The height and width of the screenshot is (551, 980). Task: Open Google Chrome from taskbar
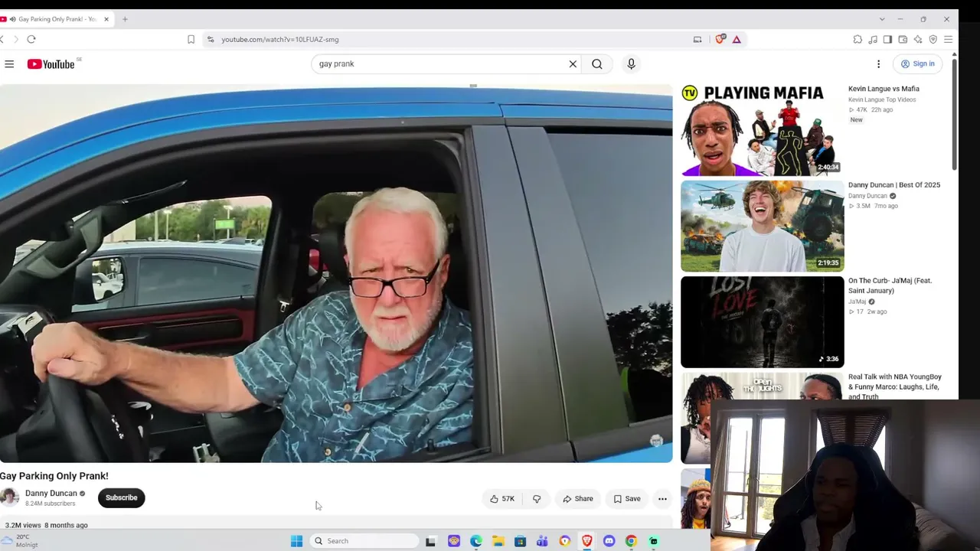631,541
